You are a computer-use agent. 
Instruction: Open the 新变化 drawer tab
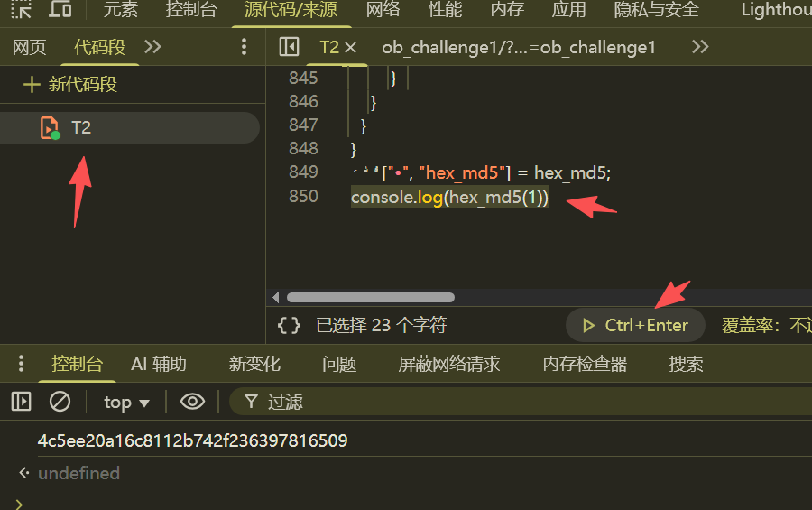(x=254, y=364)
